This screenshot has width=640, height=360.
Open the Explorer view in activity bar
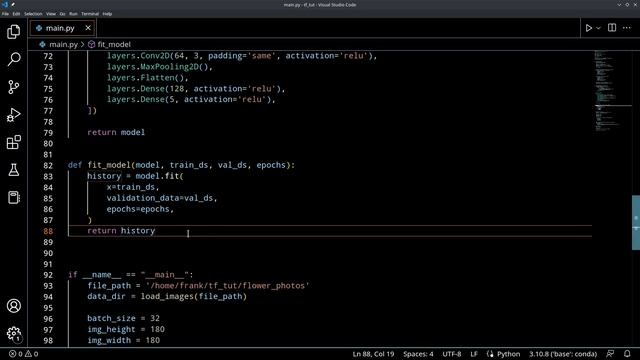click(x=13, y=31)
